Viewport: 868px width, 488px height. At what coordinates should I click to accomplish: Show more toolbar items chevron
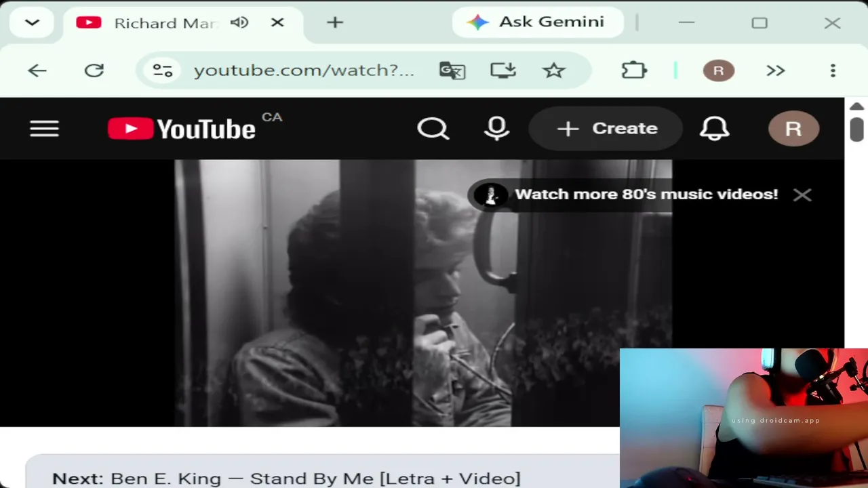(776, 70)
